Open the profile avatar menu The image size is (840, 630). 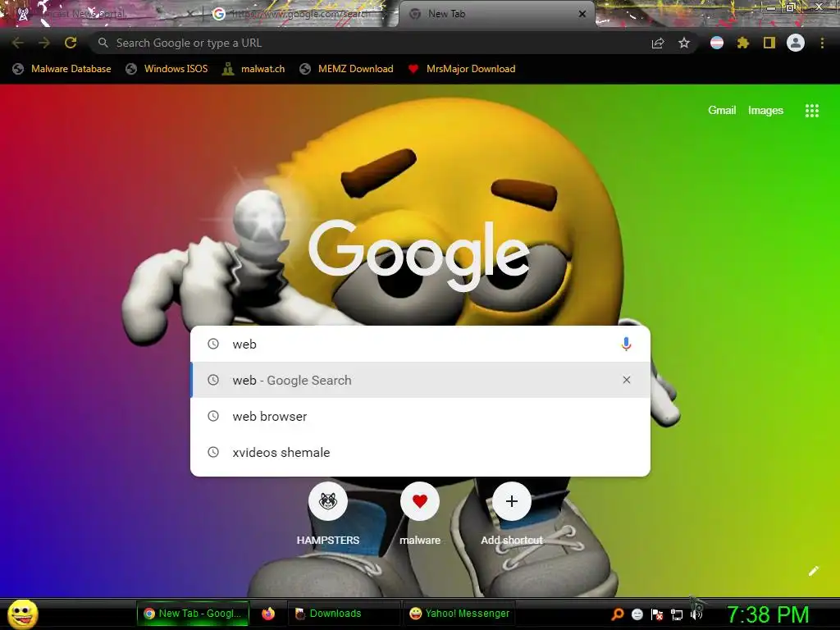[796, 43]
